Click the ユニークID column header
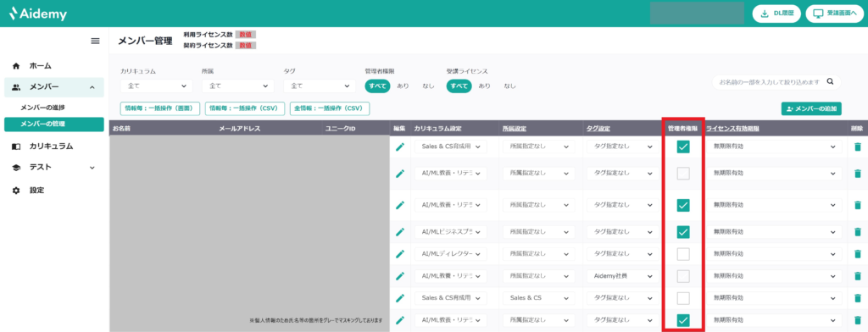Screen dimensions: 868x332 [342, 129]
